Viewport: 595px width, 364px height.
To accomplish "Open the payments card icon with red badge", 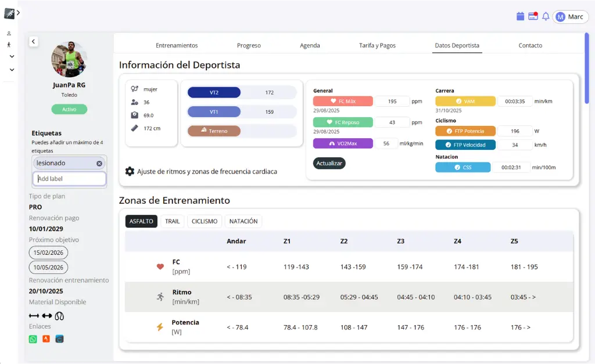I will 533,16.
